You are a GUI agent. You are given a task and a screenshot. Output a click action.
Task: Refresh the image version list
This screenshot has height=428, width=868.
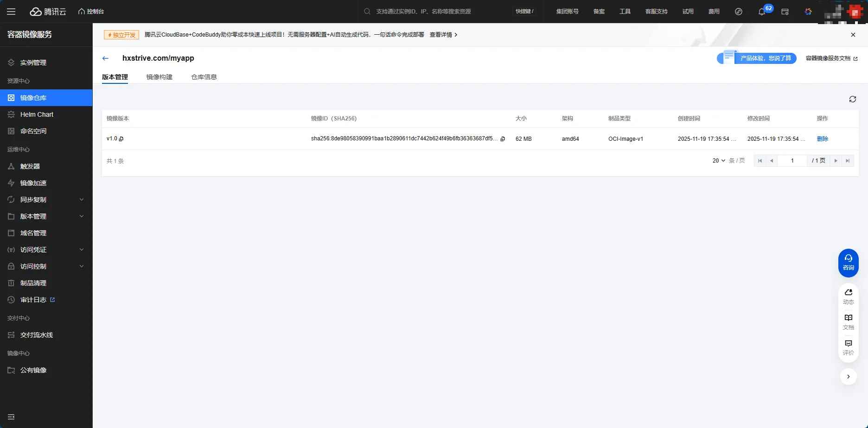(x=852, y=99)
